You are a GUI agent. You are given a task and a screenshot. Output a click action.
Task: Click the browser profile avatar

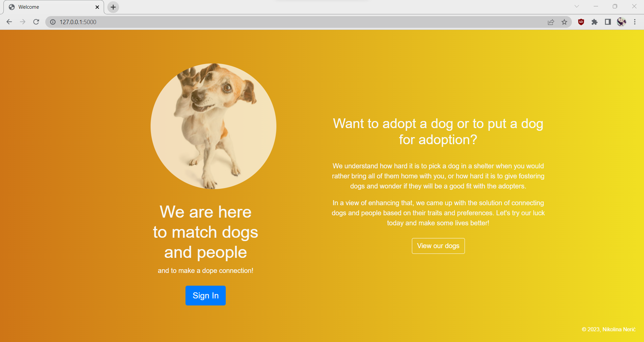click(622, 22)
